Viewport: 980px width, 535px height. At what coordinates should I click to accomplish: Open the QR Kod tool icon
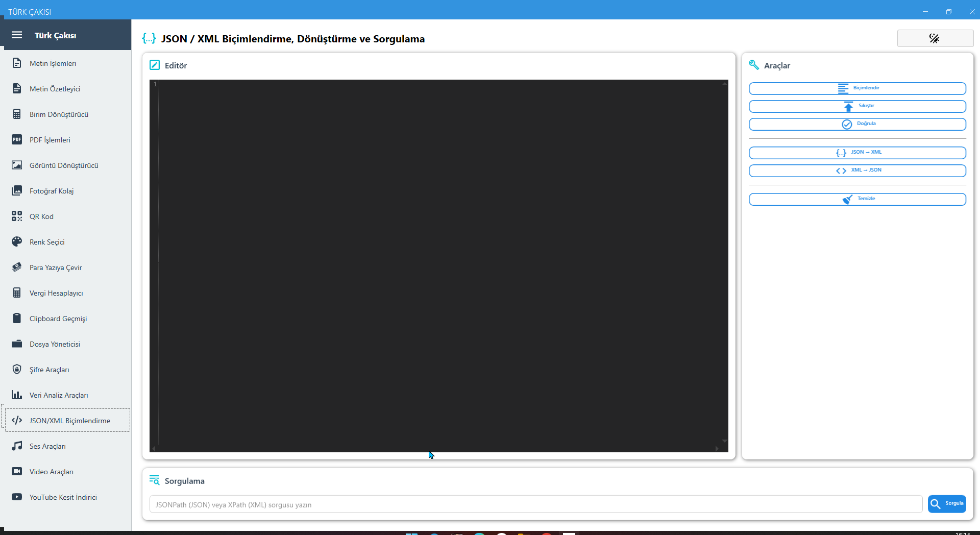point(17,216)
